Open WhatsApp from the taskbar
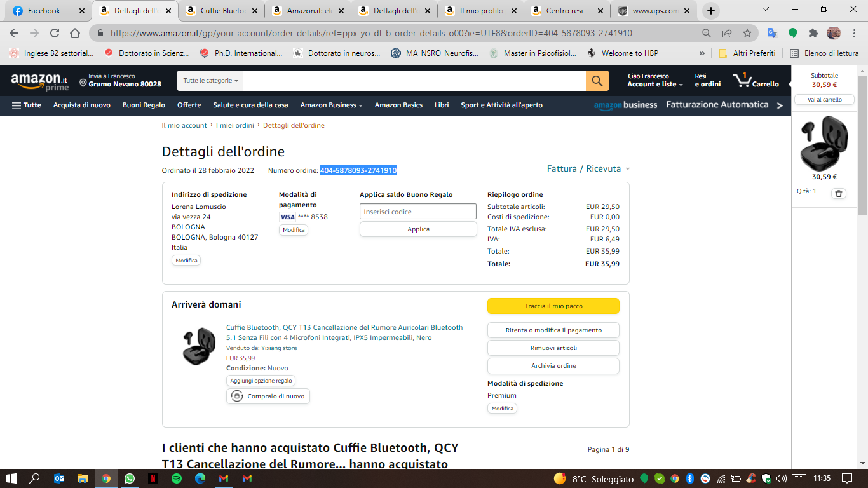This screenshot has height=488, width=868. pos(130,478)
